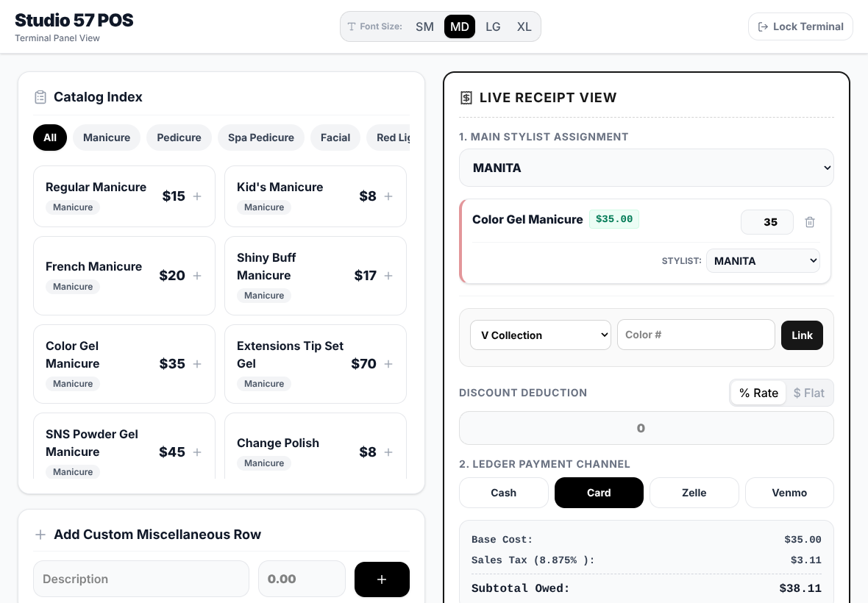Screen dimensions: 868x603
Task: Select the Regular Manicure catalog card
Action: click(124, 196)
